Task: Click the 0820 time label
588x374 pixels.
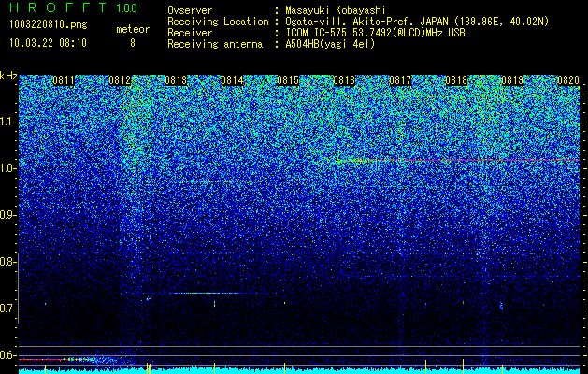Action: (568, 80)
